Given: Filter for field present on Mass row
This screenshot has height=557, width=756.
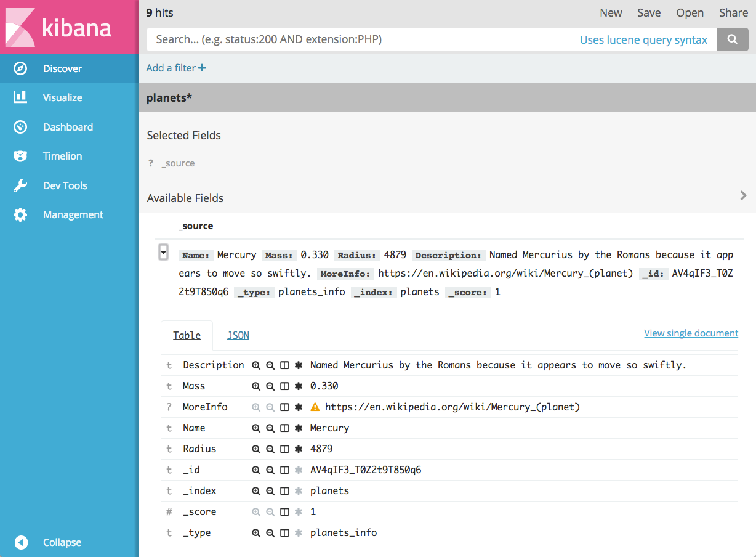Looking at the screenshot, I should [x=299, y=386].
